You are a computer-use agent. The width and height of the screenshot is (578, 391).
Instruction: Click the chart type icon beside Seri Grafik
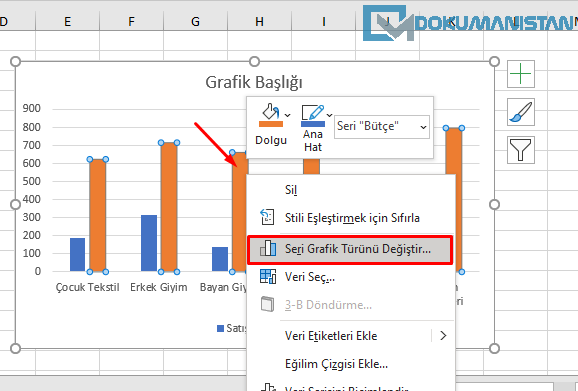pos(268,248)
